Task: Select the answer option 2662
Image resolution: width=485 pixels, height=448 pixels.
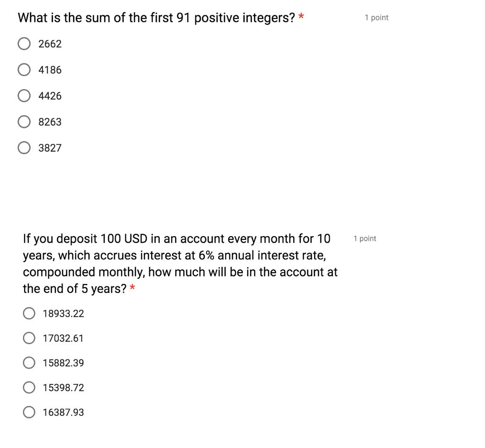Action: tap(24, 44)
